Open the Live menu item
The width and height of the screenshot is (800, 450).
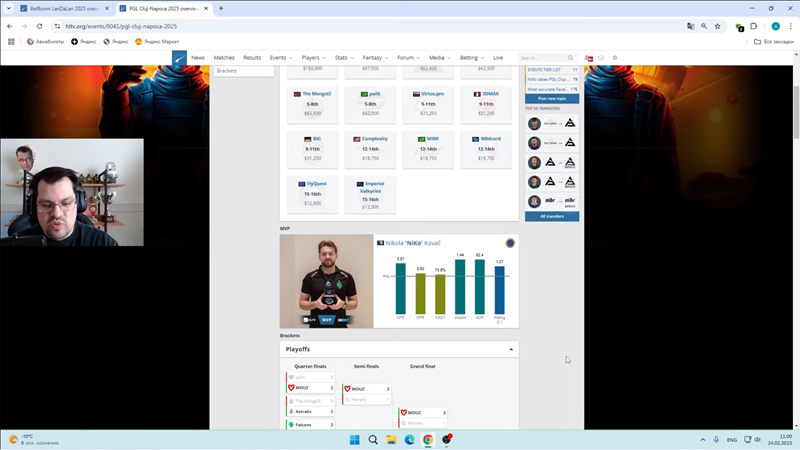(498, 58)
